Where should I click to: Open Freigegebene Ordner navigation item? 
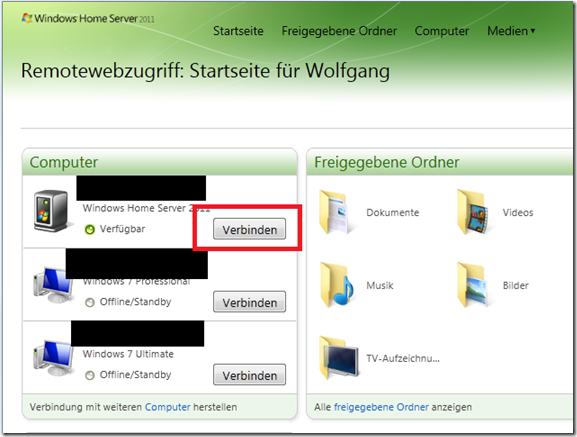339,31
